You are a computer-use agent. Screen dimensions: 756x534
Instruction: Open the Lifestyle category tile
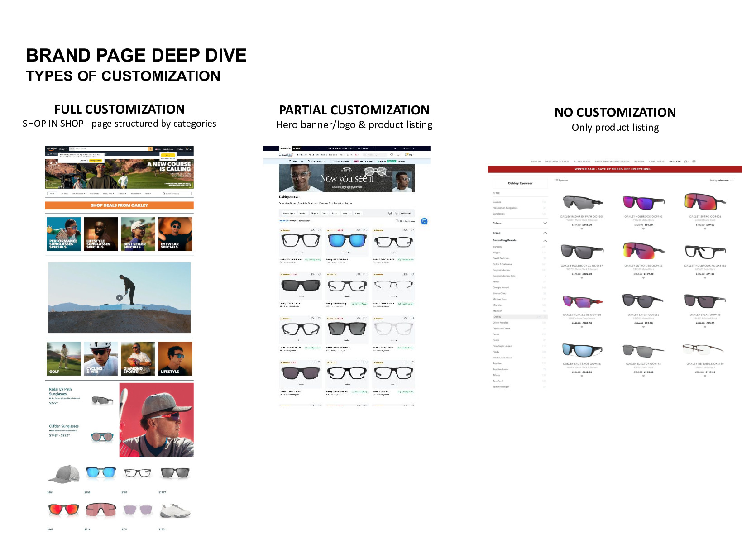tap(175, 359)
